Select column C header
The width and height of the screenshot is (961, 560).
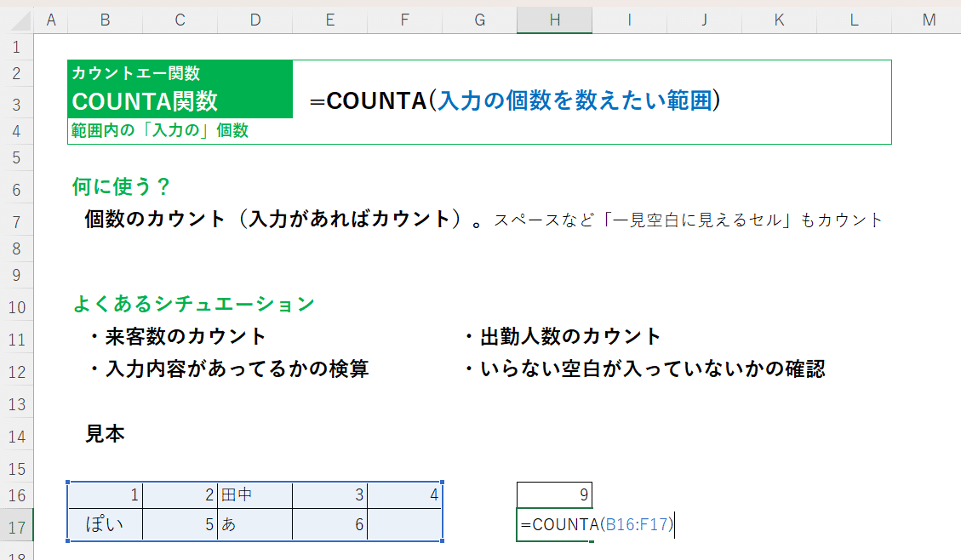pos(180,20)
